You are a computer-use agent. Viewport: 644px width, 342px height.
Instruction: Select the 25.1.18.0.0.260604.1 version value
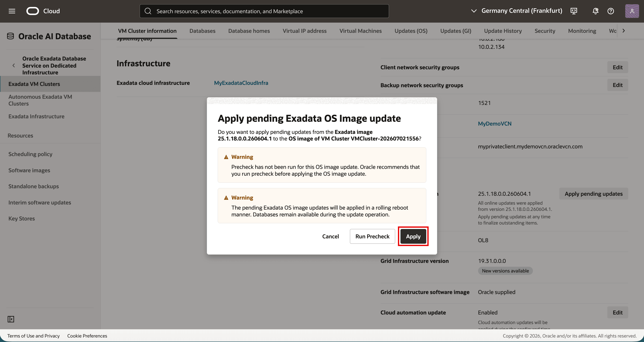(504, 194)
